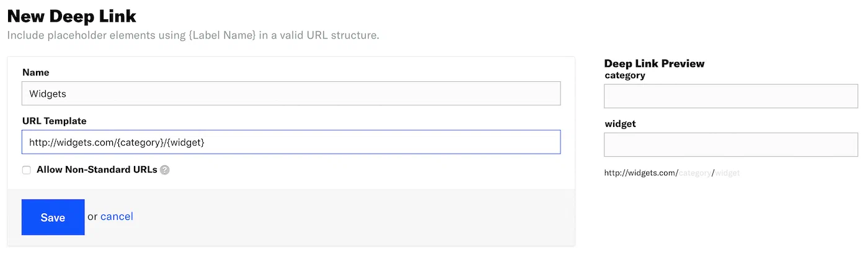868x254 pixels.
Task: Click the cancel link
Action: click(117, 216)
